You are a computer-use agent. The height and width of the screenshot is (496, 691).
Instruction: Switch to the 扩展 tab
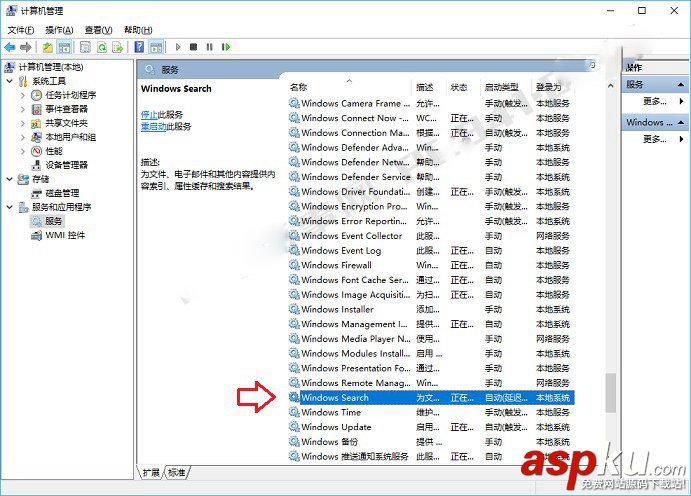151,473
